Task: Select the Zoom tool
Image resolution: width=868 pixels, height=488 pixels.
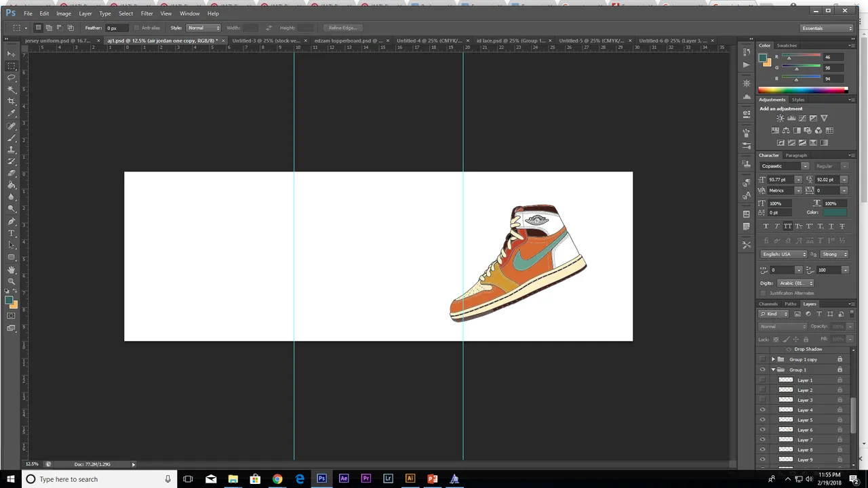Action: (12, 281)
